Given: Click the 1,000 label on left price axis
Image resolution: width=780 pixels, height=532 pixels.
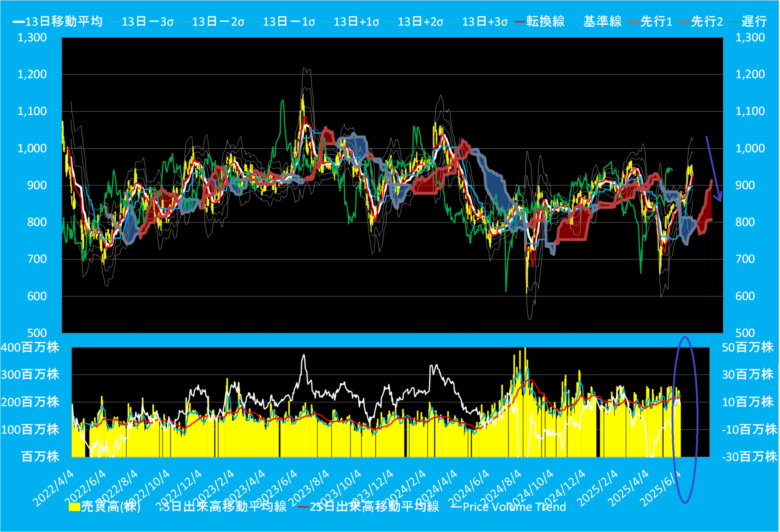Looking at the screenshot, I should 32,148.
